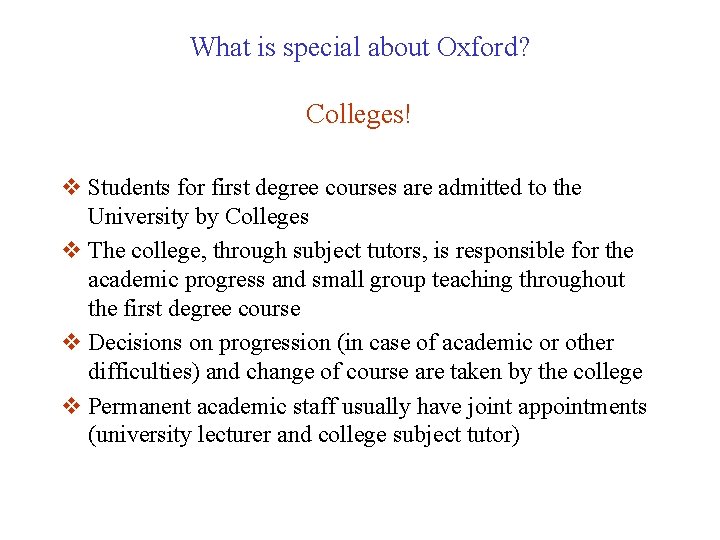Click the bullet icon before "Students for first degree"
The height and width of the screenshot is (540, 720).
tap(73, 187)
